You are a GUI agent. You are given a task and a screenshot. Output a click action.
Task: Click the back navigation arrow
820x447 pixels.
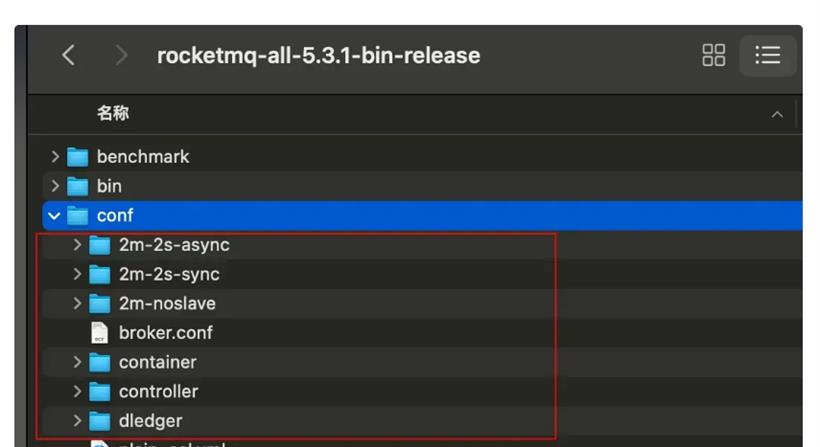[x=68, y=55]
